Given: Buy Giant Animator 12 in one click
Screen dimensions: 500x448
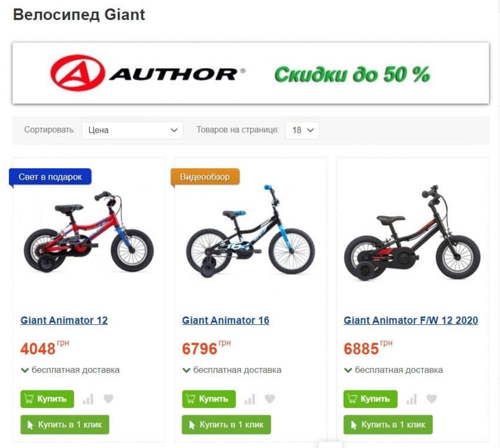Looking at the screenshot, I should (65, 424).
